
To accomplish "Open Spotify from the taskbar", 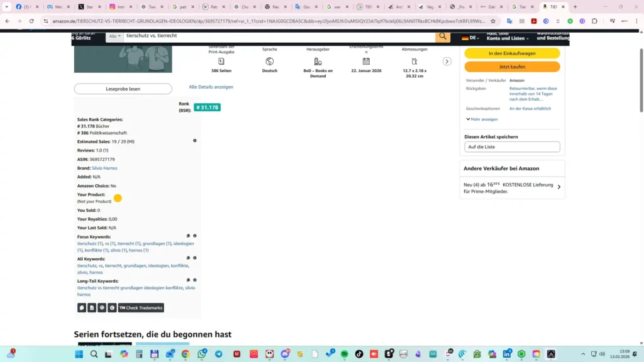I will (345, 354).
